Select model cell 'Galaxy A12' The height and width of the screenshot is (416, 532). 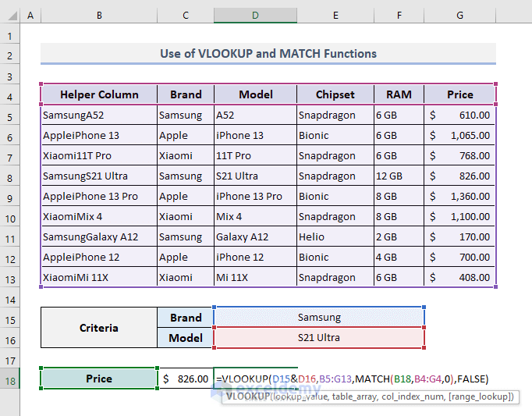[x=256, y=236]
